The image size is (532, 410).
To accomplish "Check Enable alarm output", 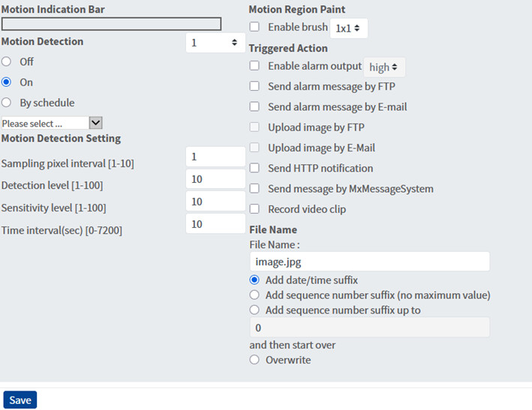I will [254, 66].
